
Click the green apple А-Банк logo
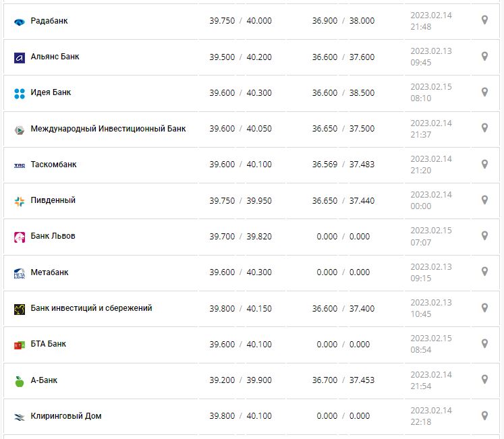point(20,381)
